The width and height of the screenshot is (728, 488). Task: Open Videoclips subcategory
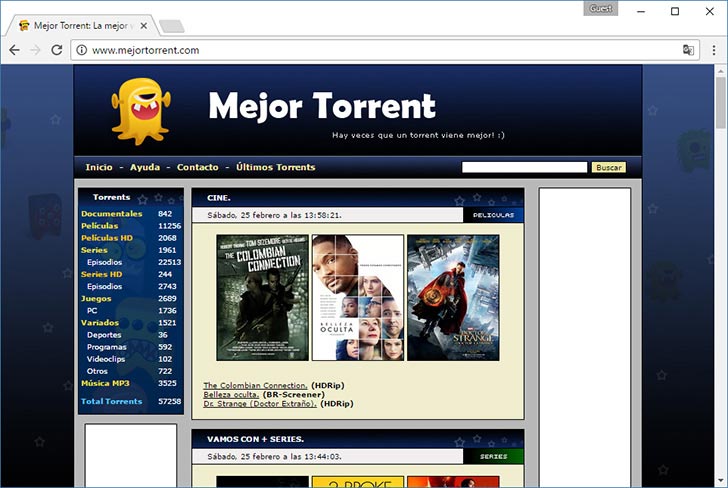tap(106, 359)
